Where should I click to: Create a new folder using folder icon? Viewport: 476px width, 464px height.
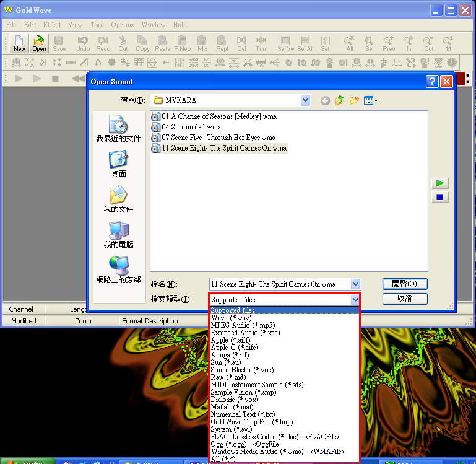[x=355, y=100]
